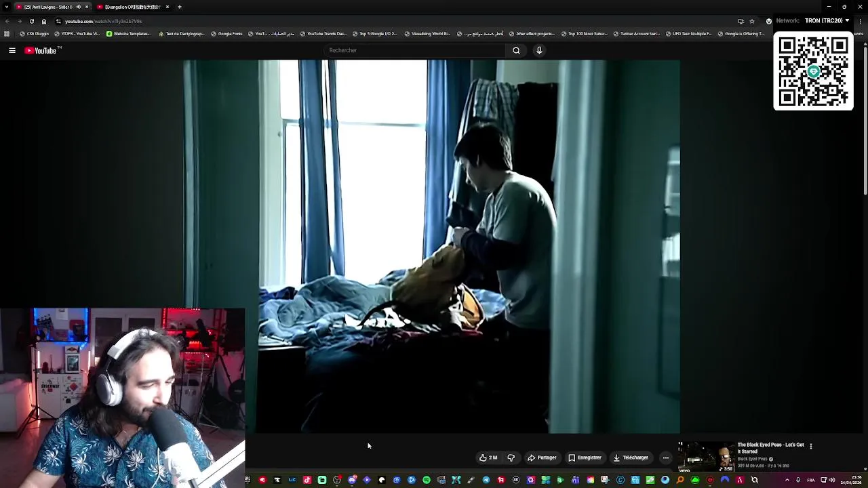
Task: Open the Partager share button
Action: coord(542,457)
